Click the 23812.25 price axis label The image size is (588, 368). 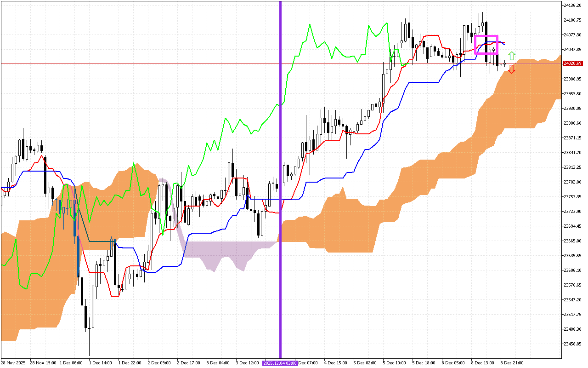coord(573,167)
